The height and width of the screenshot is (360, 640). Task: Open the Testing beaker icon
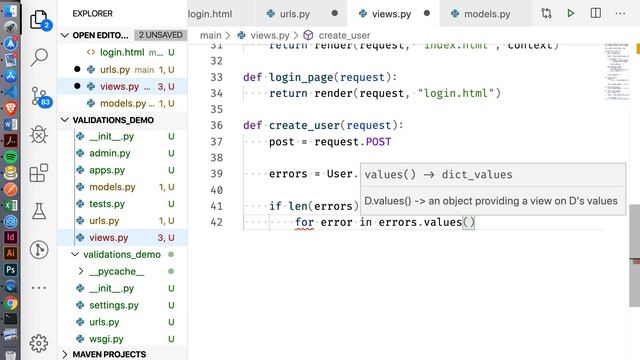coord(39,211)
